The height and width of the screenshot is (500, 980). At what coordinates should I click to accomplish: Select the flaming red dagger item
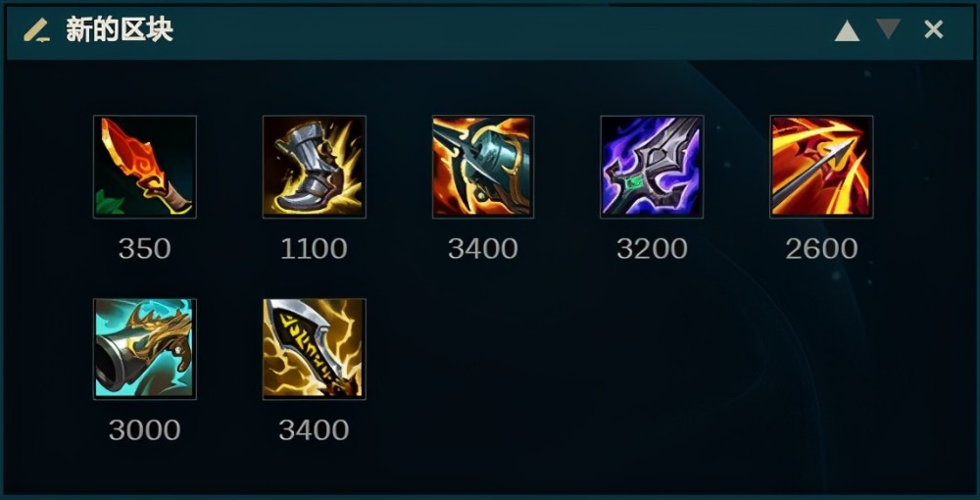(145, 167)
